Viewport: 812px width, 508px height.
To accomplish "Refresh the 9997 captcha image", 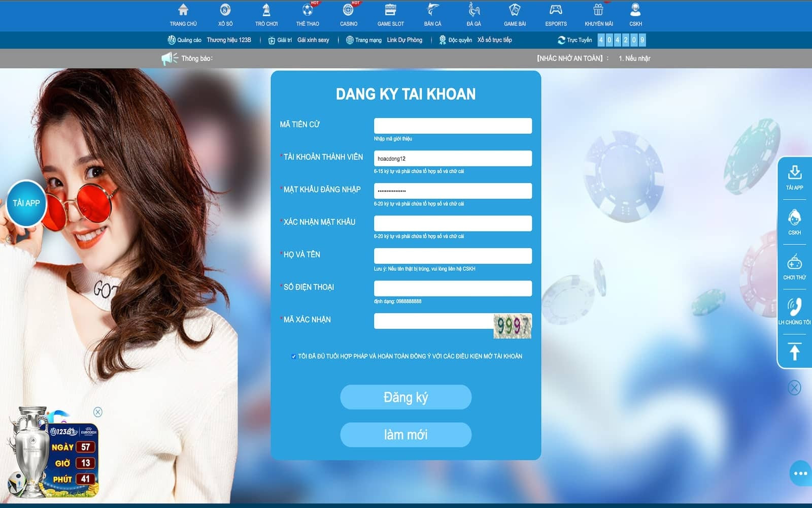I will (513, 326).
